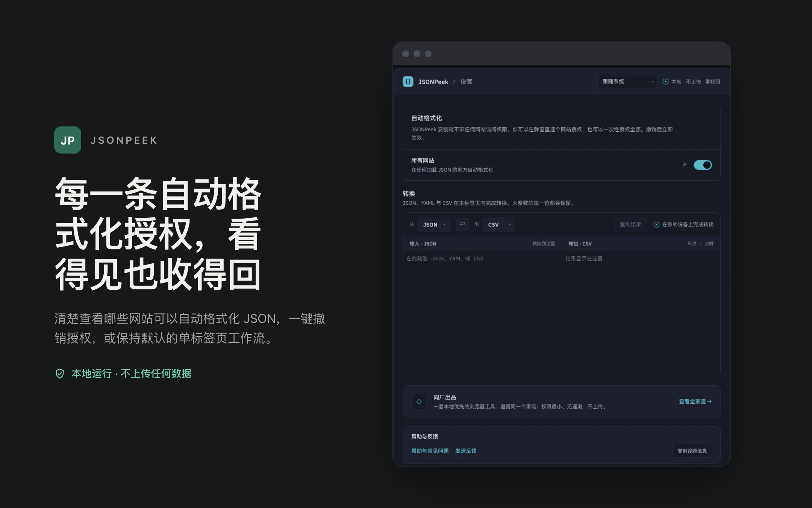Screen dimensions: 812x508
Task: Click the 设置 breadcrumb text
Action: [x=466, y=82]
